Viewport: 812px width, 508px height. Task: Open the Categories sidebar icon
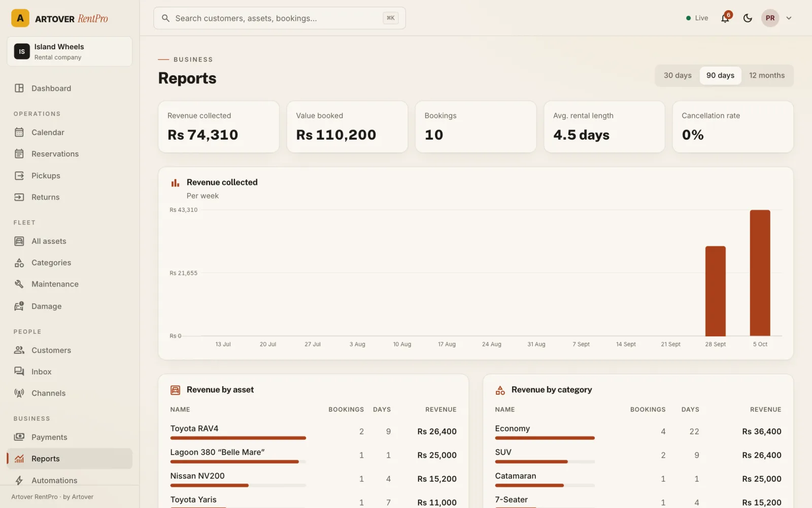19,263
